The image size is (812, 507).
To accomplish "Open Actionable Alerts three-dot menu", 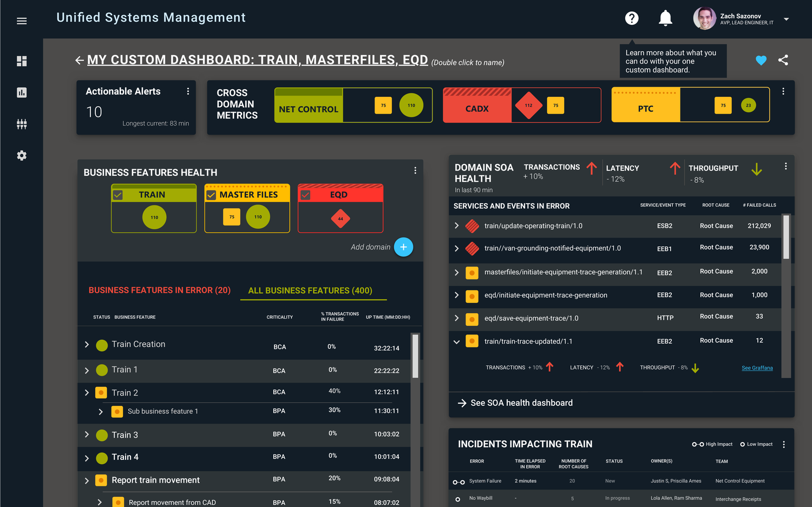I will pyautogui.click(x=188, y=91).
